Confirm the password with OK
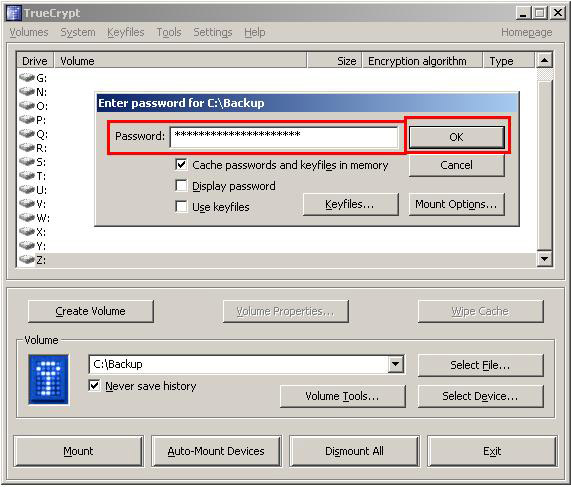The image size is (571, 487). (x=456, y=137)
